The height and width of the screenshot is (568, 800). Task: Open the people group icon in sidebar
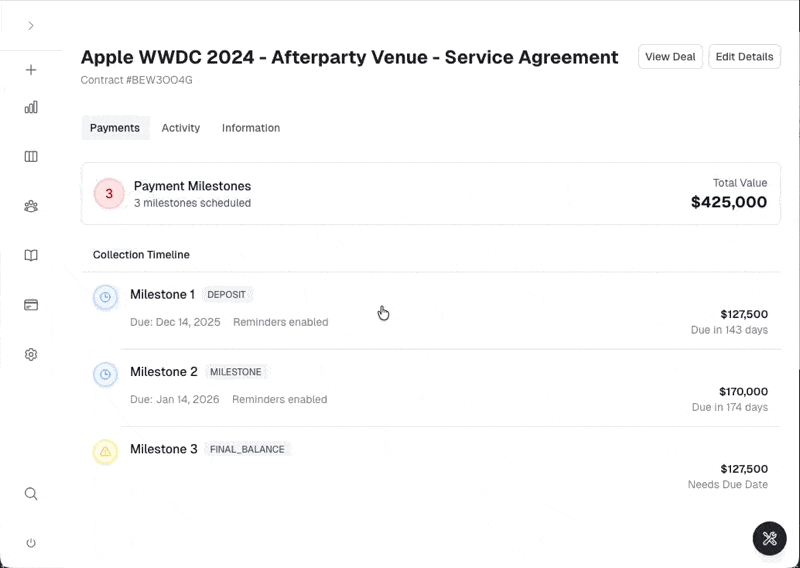(31, 206)
